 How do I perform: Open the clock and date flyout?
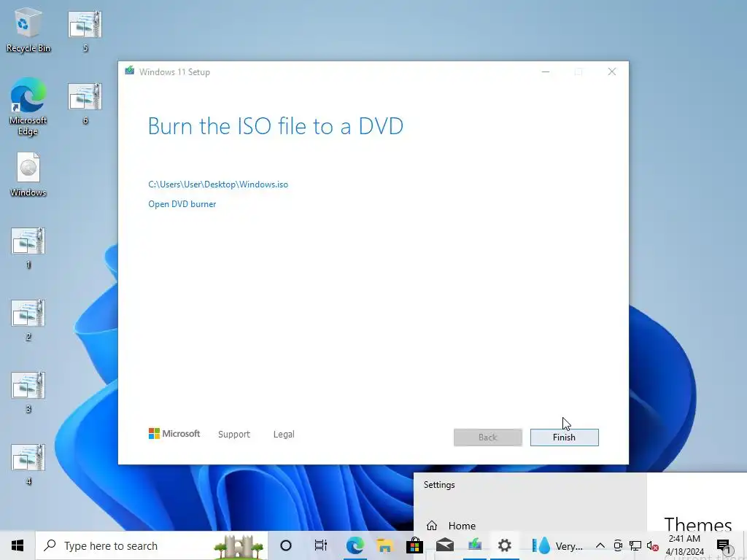684,545
